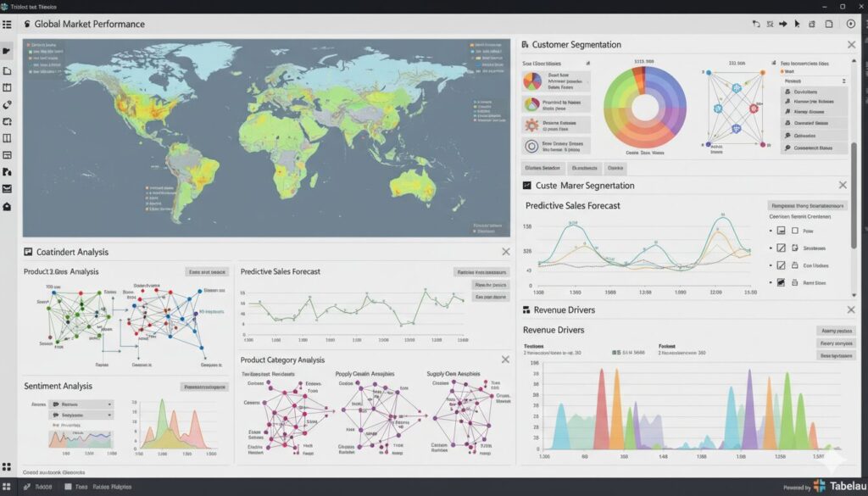Open the dropdown in Customer Segmentation right panel
The image size is (868, 496).
coord(814,81)
